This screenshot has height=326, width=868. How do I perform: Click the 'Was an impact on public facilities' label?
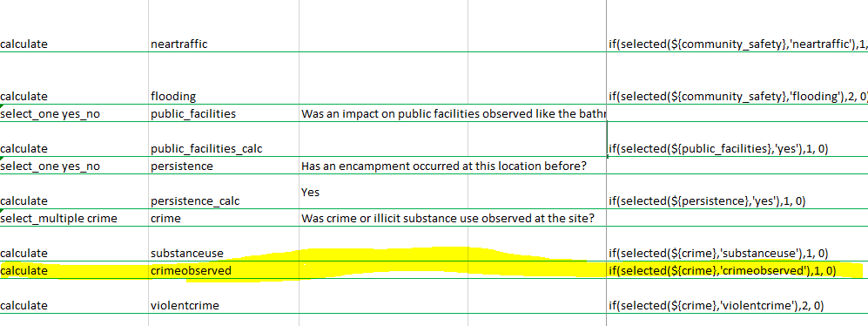(454, 114)
